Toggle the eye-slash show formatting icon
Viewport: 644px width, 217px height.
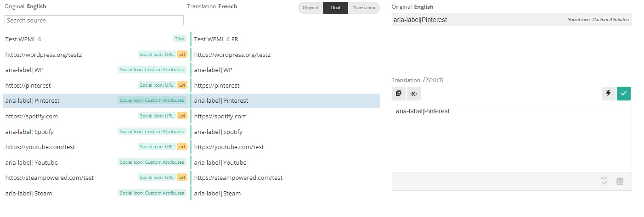point(413,94)
